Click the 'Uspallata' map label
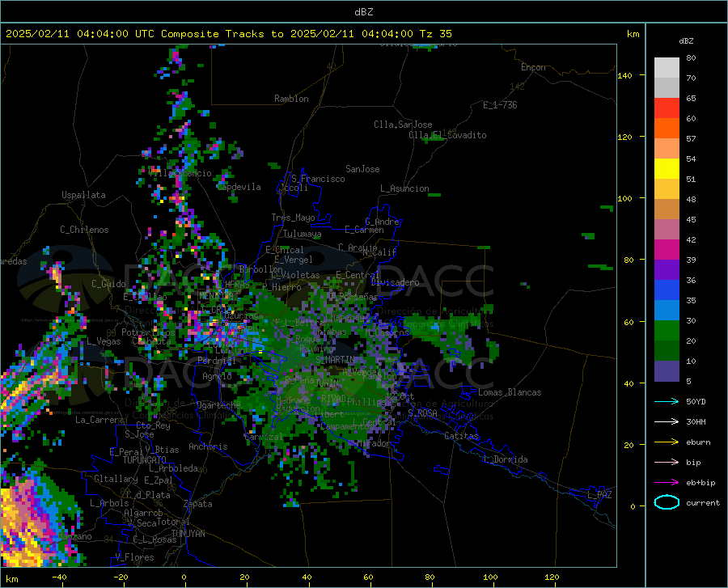728x588 pixels. click(x=83, y=195)
